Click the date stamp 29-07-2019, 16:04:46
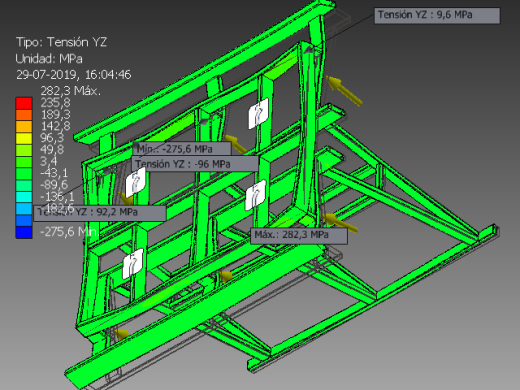This screenshot has height=390, width=520. [73, 75]
